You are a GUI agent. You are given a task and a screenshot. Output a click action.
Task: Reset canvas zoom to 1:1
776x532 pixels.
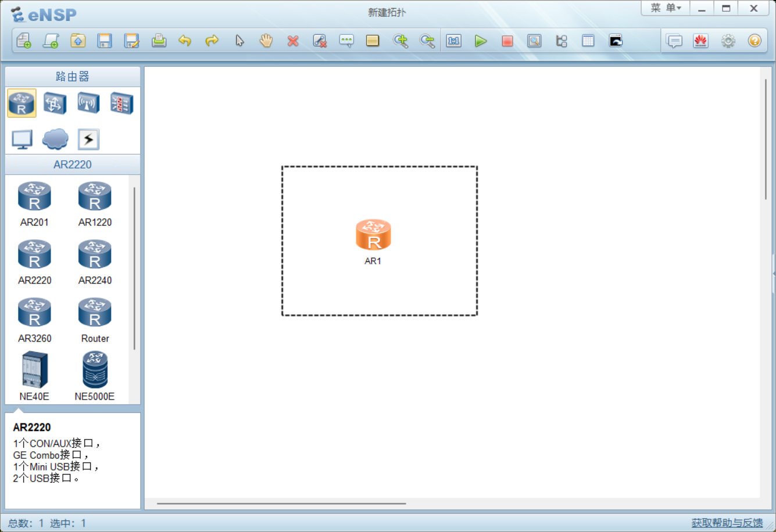(x=454, y=41)
